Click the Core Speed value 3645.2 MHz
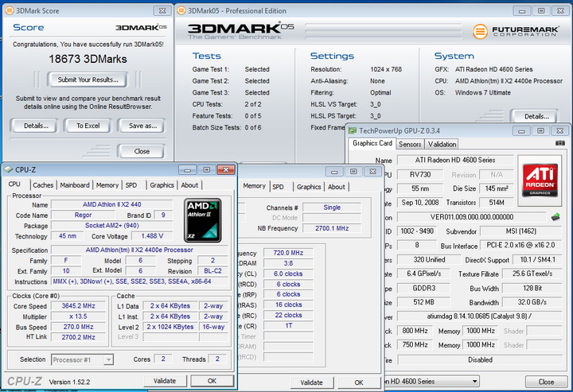Screen dimensions: 573x392 click(78, 306)
